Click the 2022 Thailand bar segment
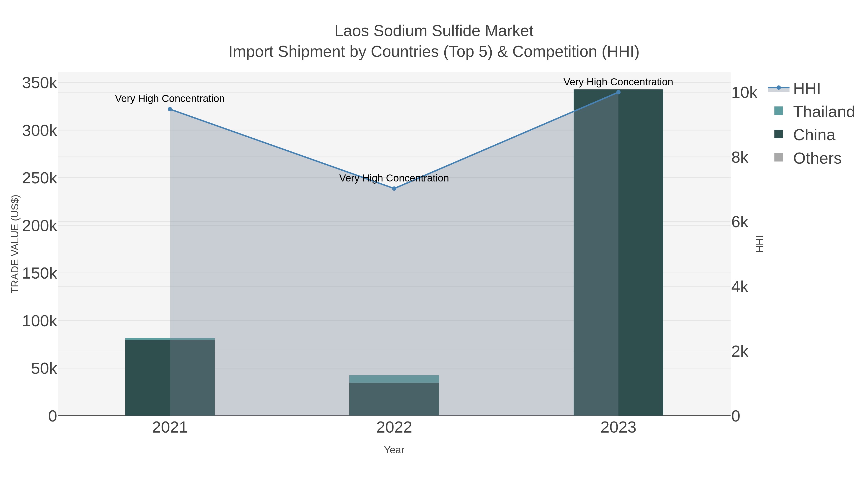Image resolution: width=868 pixels, height=488 pixels. click(x=394, y=379)
